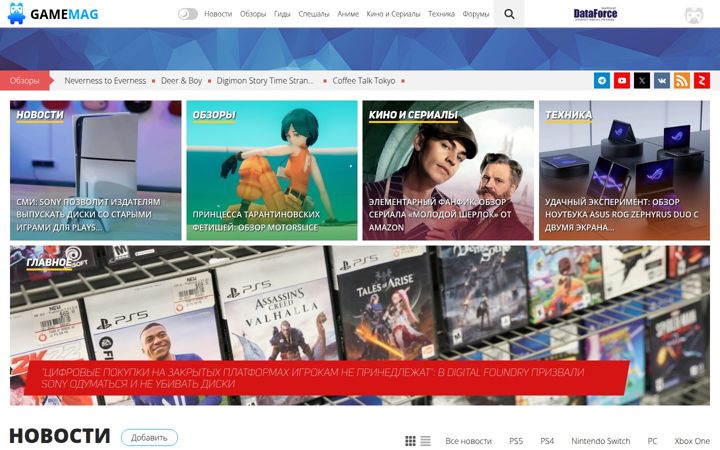Click the Главное label on main banner
Viewport: 720px width, 450px height.
coord(49,263)
